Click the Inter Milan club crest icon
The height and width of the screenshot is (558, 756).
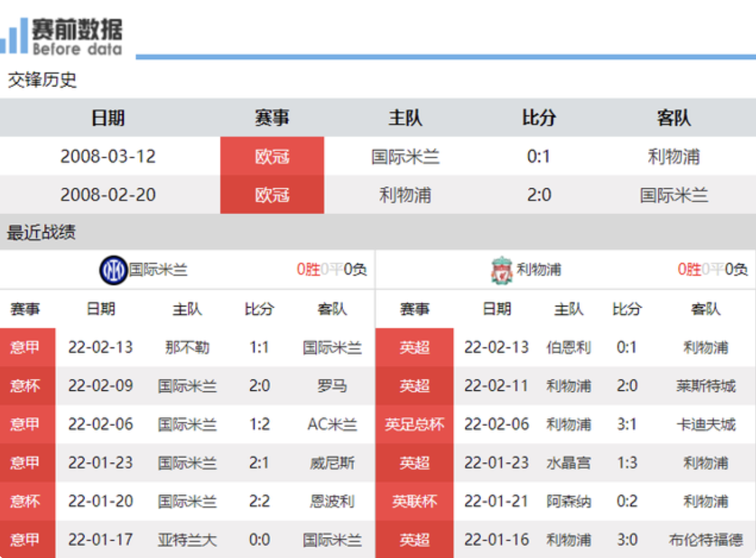tap(113, 270)
